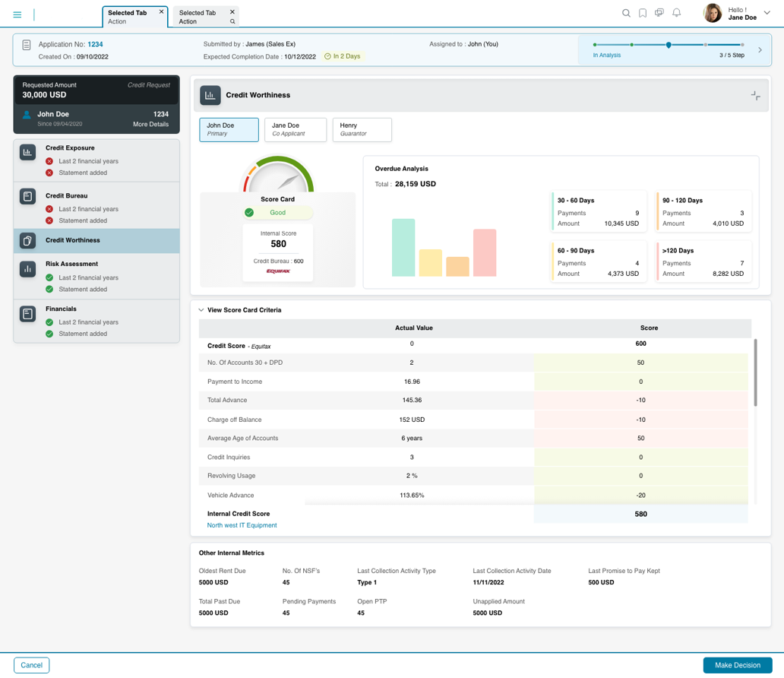Click the Make Decision button
The height and width of the screenshot is (678, 784).
(x=737, y=665)
